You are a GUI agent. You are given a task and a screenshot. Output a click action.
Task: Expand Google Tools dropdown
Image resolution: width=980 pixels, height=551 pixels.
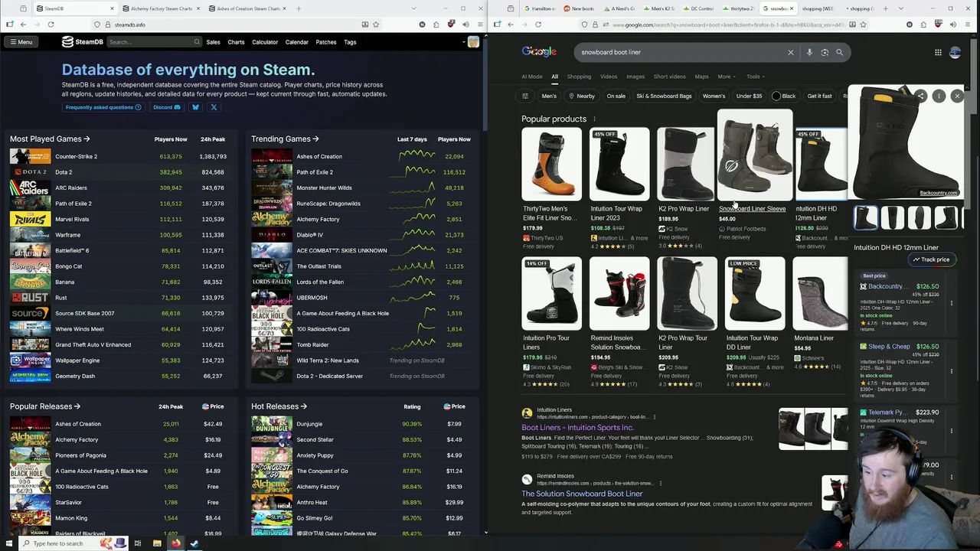[x=756, y=77]
